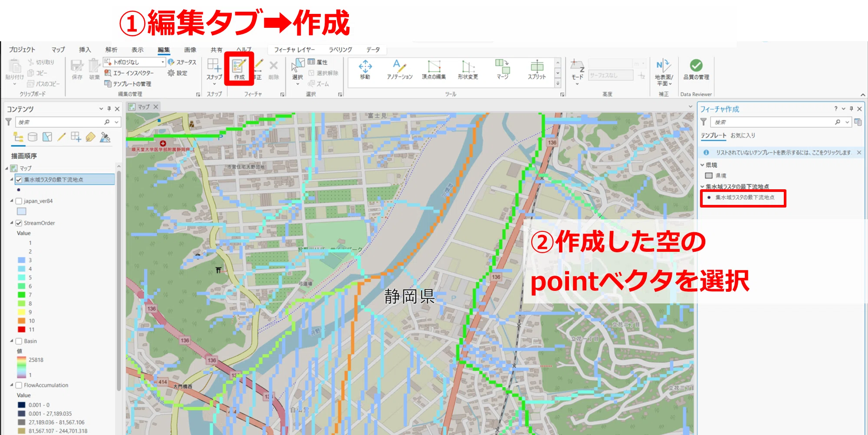Click the 選択解除 (Clear selection) button
The width and height of the screenshot is (868, 435).
[x=323, y=73]
